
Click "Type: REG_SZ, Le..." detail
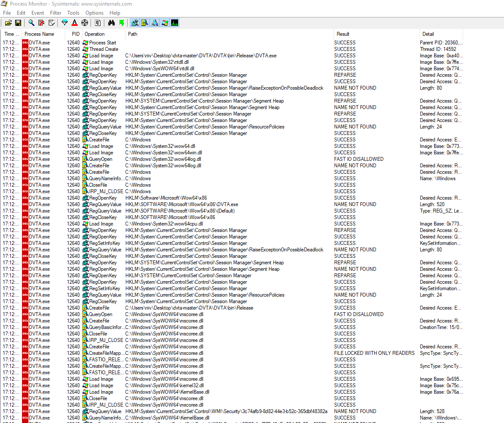pyautogui.click(x=441, y=211)
